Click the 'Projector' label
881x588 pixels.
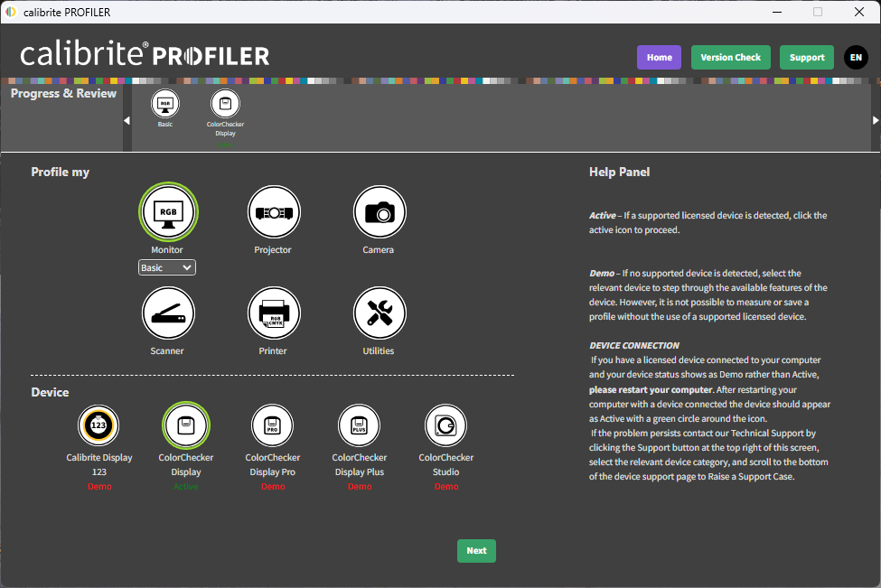(273, 250)
